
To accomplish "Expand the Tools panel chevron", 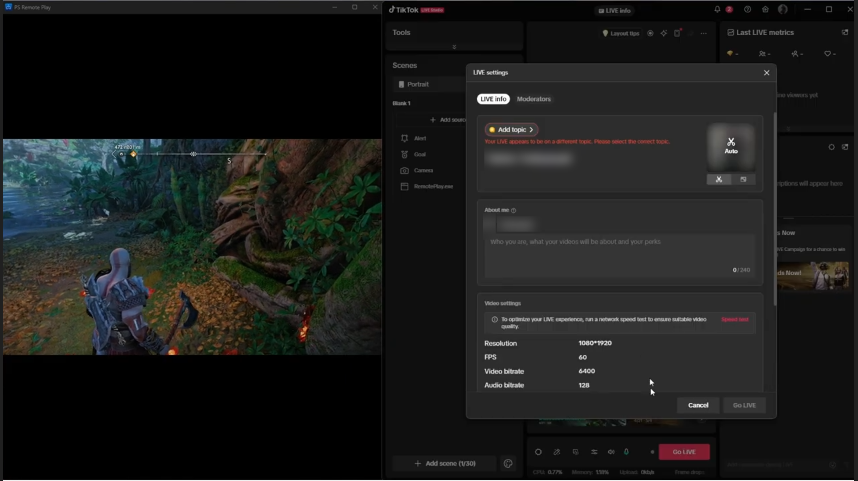I will [x=454, y=47].
